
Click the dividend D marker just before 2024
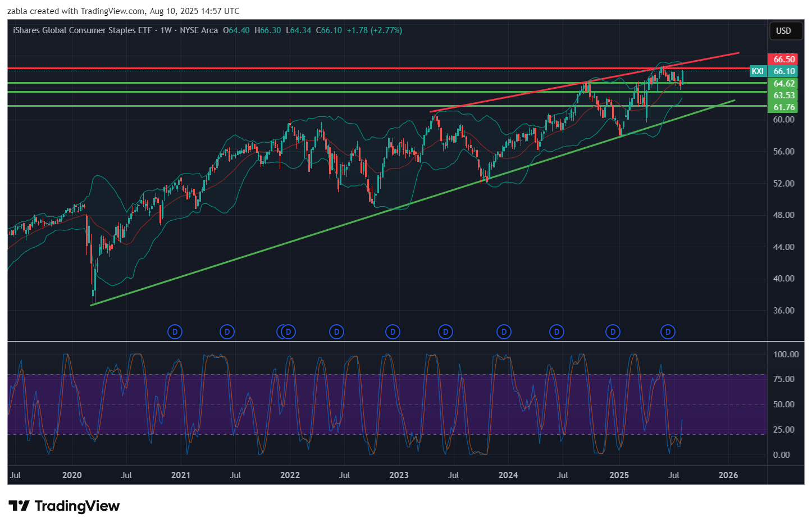click(x=504, y=332)
